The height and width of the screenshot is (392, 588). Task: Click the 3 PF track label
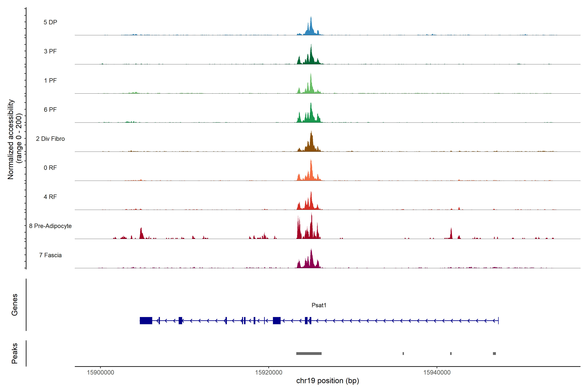(50, 51)
